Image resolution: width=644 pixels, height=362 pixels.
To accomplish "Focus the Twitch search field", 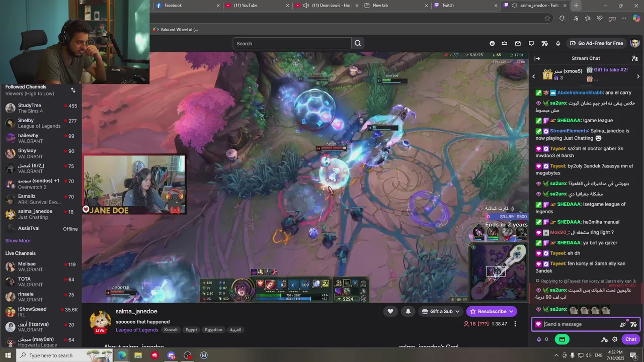I will [292, 43].
